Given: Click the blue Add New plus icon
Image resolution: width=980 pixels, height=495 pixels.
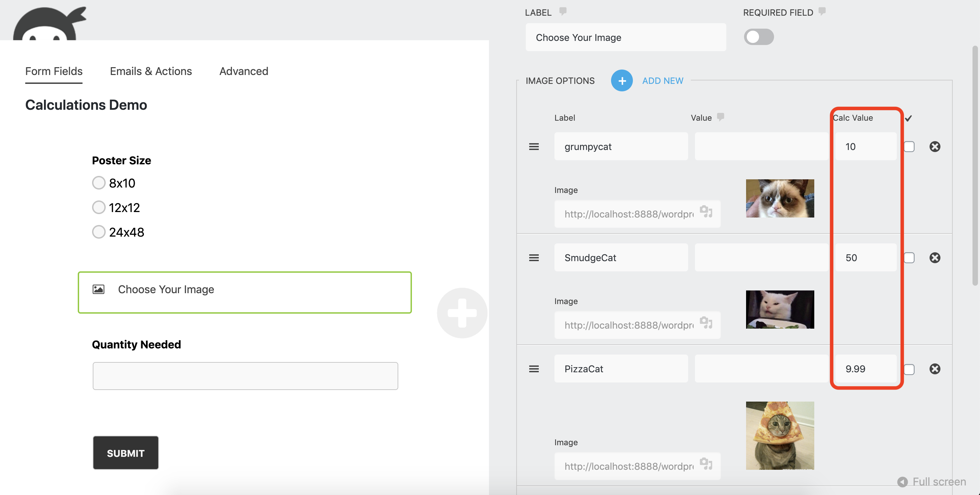Looking at the screenshot, I should point(622,81).
